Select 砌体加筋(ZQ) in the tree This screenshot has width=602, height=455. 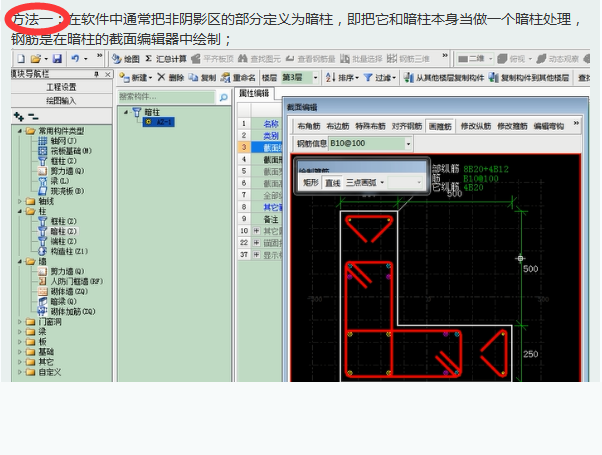tap(67, 311)
